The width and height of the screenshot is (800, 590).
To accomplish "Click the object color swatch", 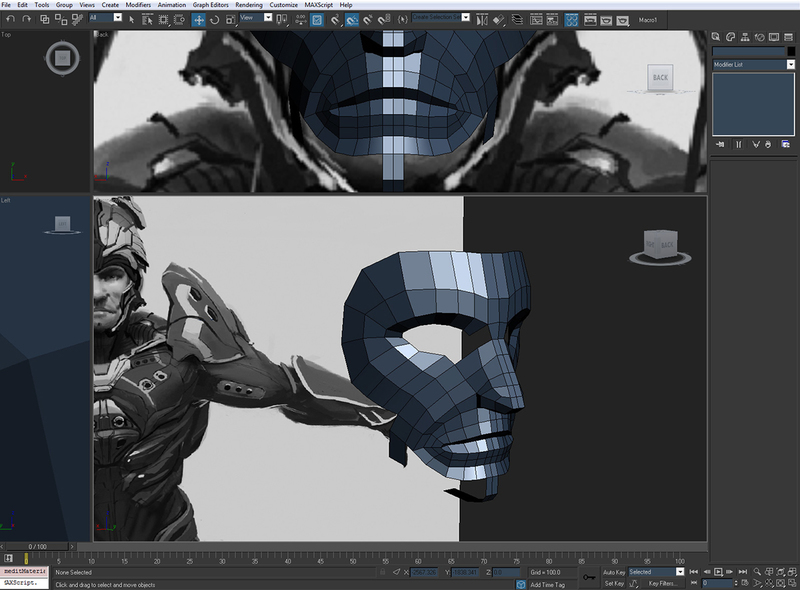I will pyautogui.click(x=791, y=51).
